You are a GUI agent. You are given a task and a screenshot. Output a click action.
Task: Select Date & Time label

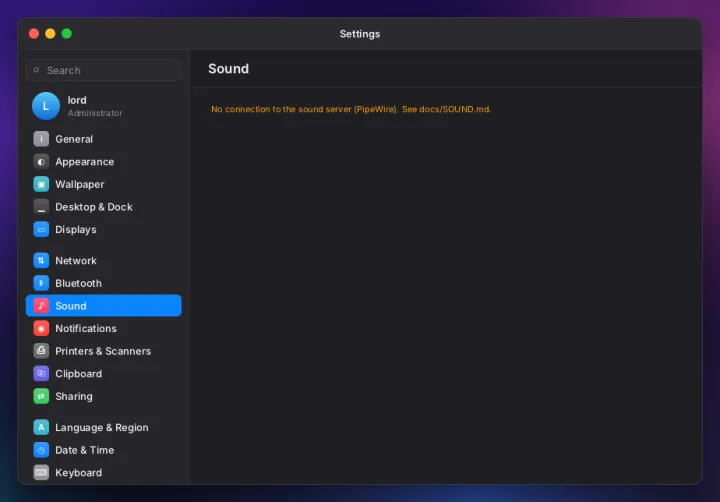[84, 450]
